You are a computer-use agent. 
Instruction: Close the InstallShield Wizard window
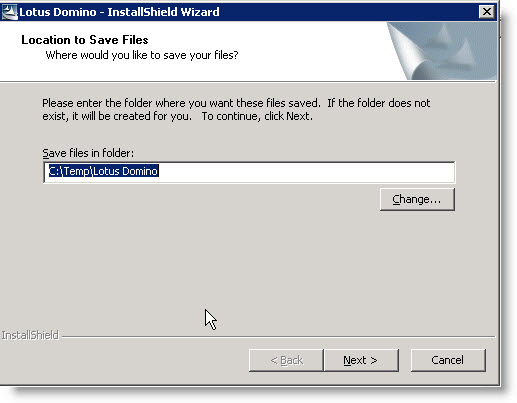pyautogui.click(x=486, y=12)
